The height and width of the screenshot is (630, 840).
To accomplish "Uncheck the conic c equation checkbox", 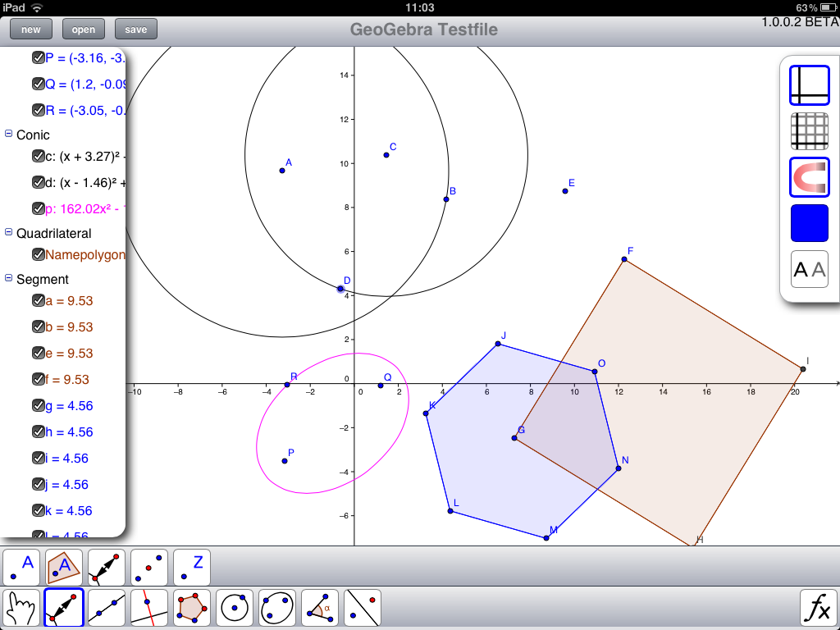I will point(37,157).
